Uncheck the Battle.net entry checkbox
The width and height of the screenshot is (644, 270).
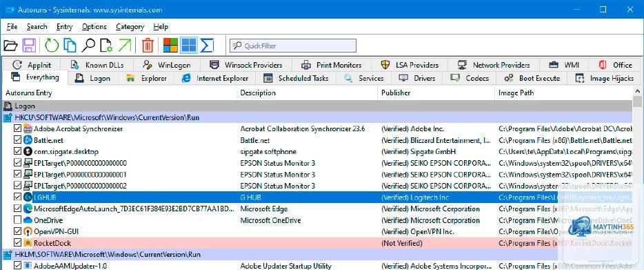click(x=17, y=140)
